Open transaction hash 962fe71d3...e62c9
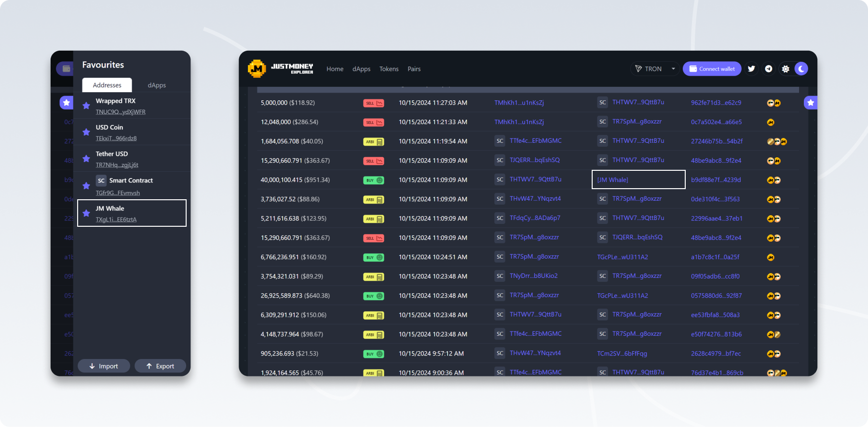The width and height of the screenshot is (868, 427). 716,103
